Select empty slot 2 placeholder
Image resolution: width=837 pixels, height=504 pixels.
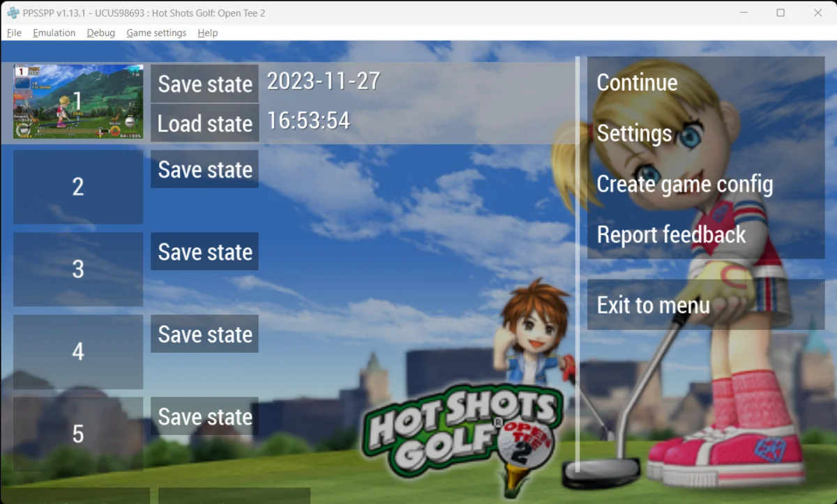click(x=78, y=187)
